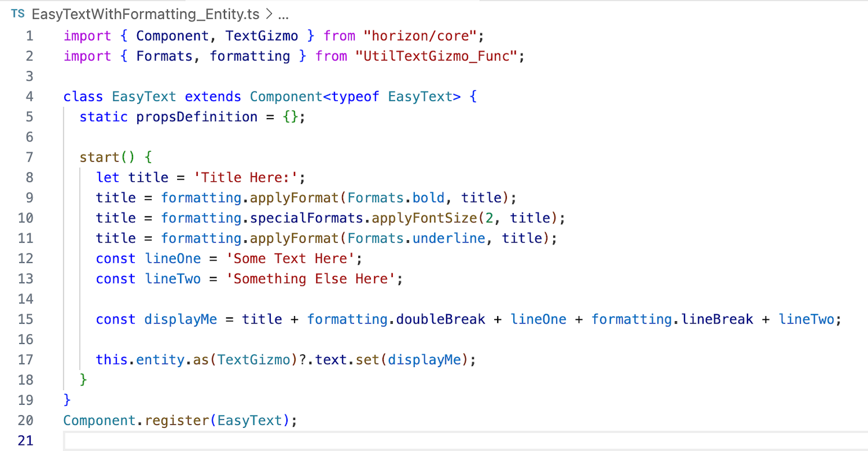This screenshot has width=868, height=451.
Task: Click the 'Title Here:' string literal
Action: (245, 178)
